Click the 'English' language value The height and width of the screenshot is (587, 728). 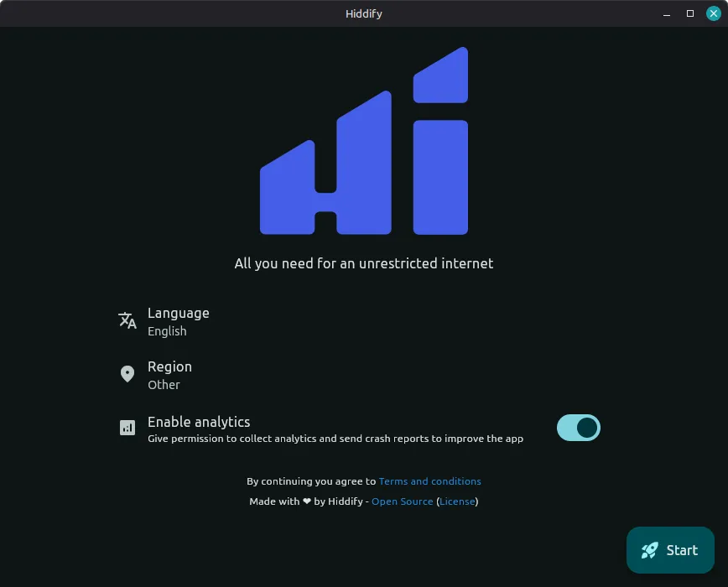coord(167,331)
